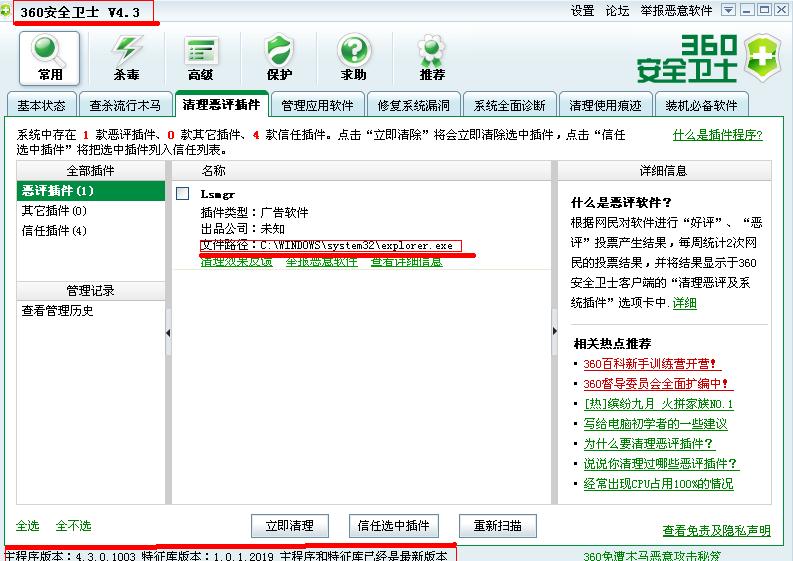793x561 pixels.
Task: Switch to the 基本状态 tab
Action: click(x=41, y=106)
